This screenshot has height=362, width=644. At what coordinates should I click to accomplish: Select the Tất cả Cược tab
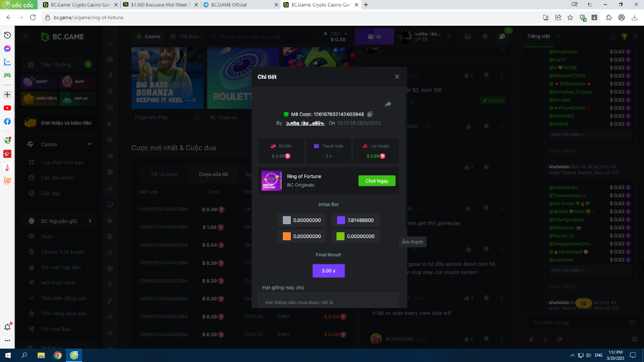click(x=164, y=174)
